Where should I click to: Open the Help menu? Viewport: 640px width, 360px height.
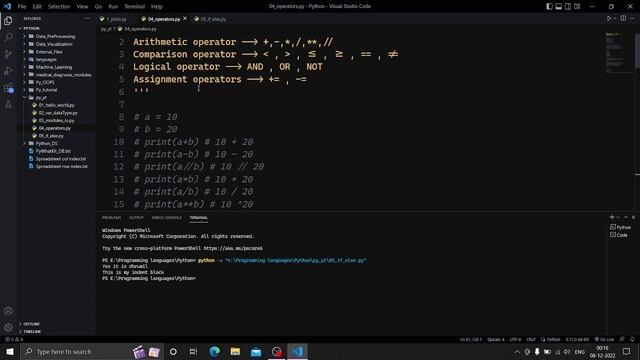pos(157,7)
